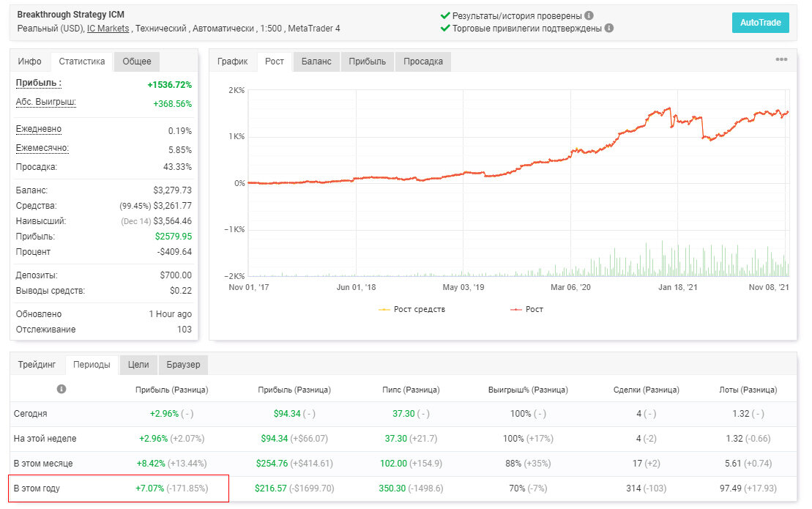This screenshot has width=812, height=509.
Task: Select the В этом году row
Action: click(403, 488)
